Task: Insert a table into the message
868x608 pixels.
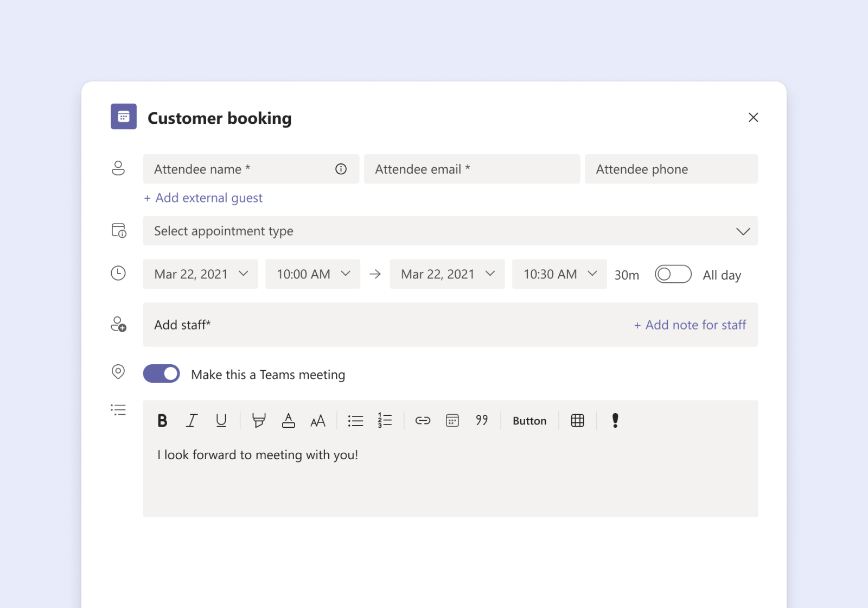Action: 577,420
